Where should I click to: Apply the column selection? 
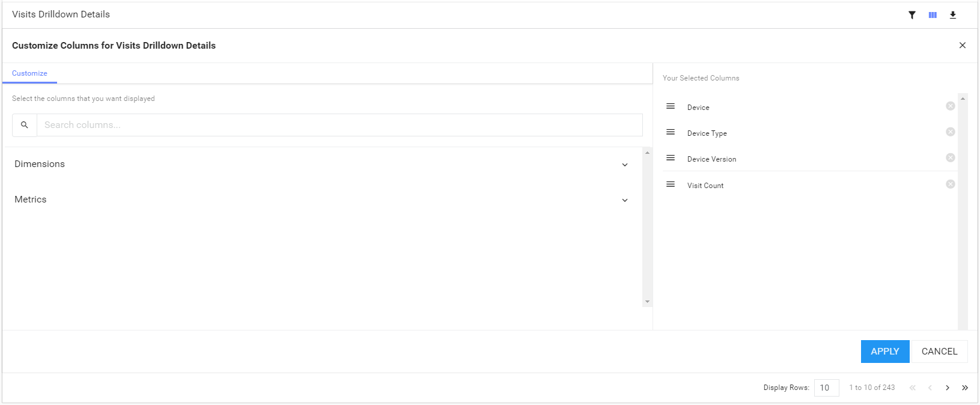click(x=885, y=352)
